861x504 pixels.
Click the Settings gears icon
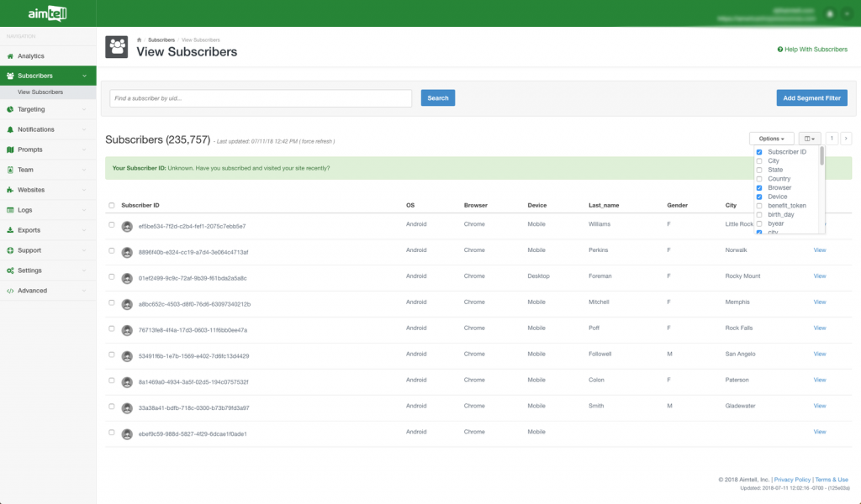click(10, 270)
